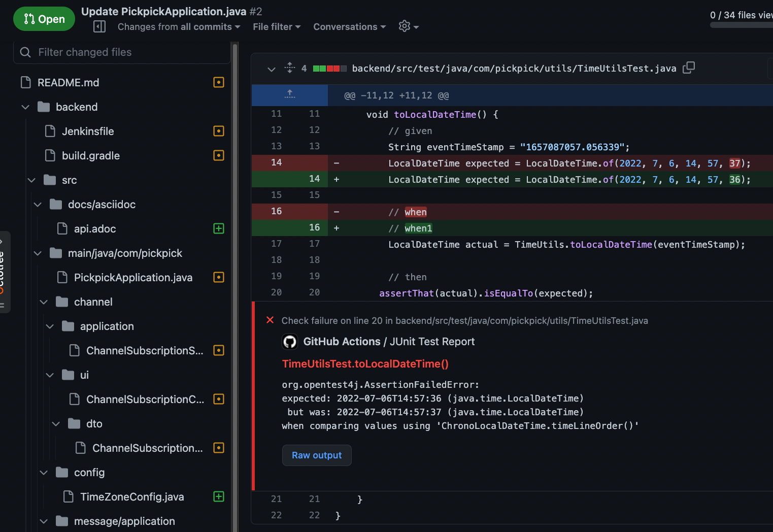
Task: Open the GitHub Actions link
Action: [342, 342]
